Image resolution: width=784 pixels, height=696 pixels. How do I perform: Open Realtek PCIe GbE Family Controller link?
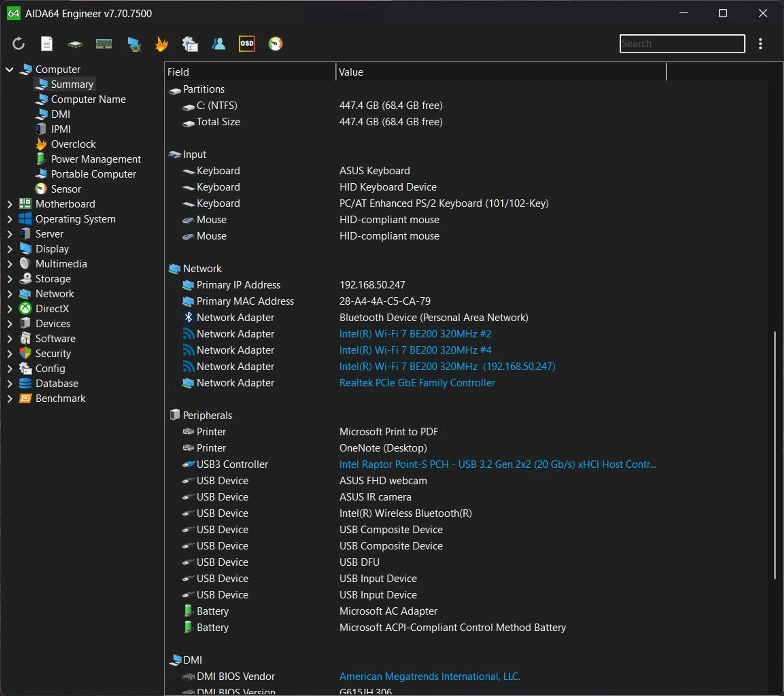(x=417, y=383)
